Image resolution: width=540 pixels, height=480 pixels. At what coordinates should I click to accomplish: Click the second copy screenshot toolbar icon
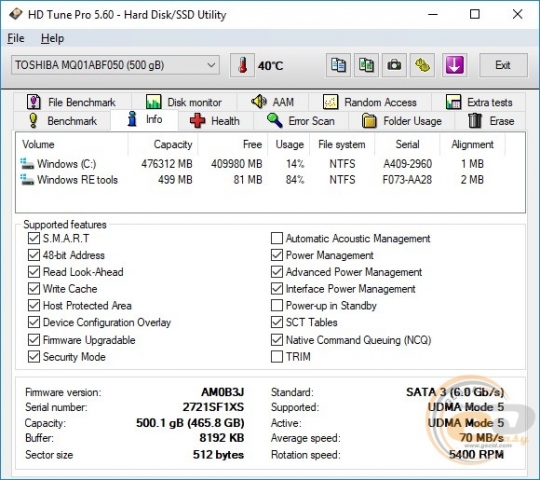366,65
